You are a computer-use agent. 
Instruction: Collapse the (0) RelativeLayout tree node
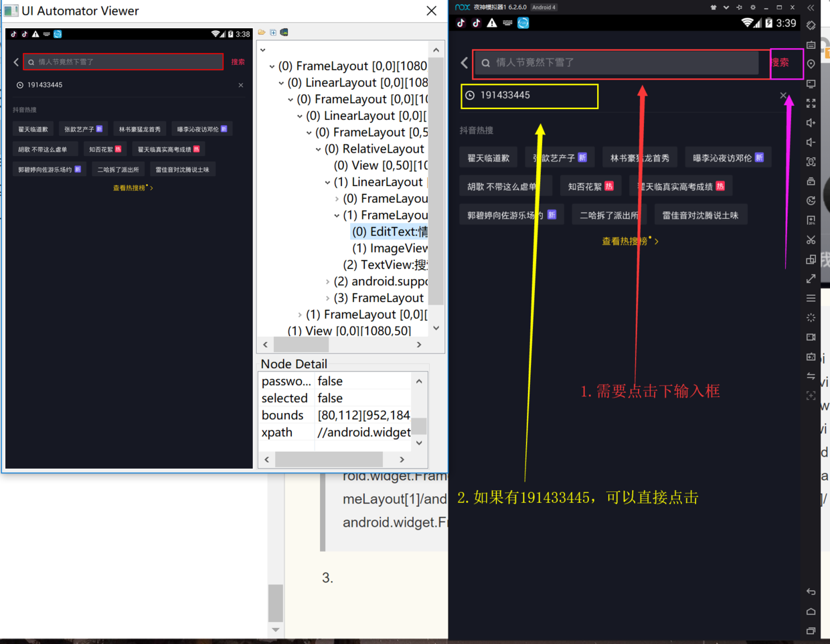pos(318,149)
